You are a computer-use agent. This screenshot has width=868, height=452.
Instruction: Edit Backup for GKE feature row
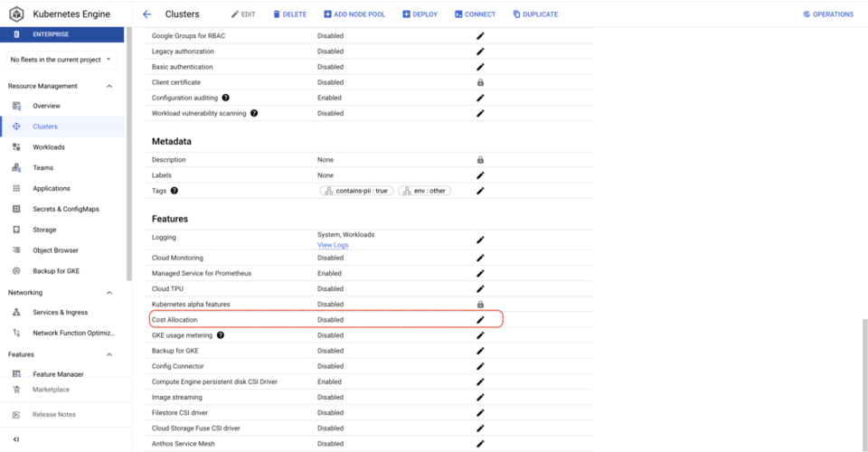480,351
